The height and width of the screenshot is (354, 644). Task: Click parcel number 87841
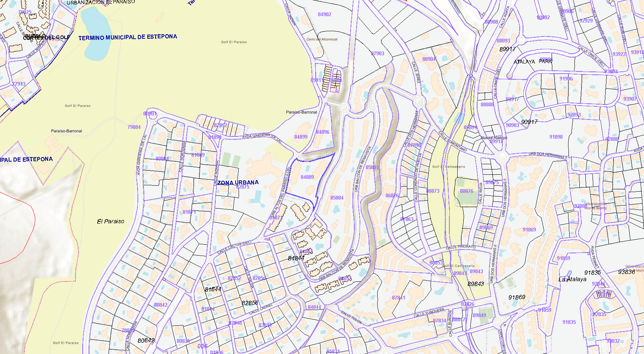point(399,298)
